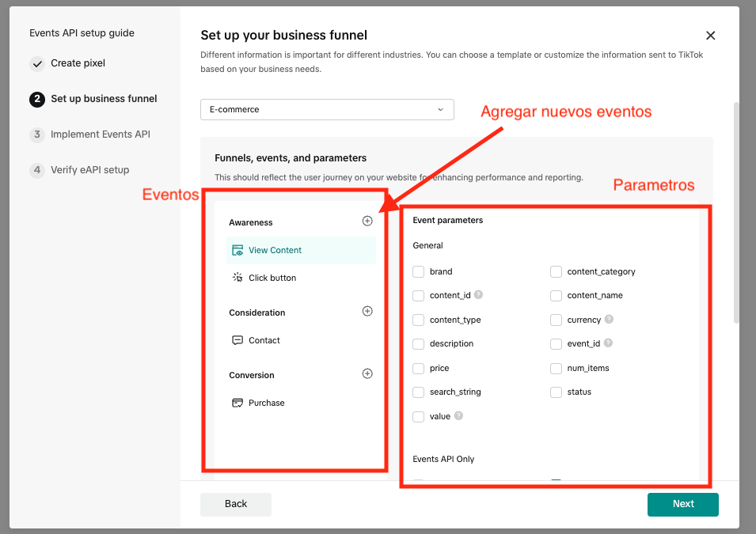Screen dimensions: 756x534
Task: Select the description checkbox
Action: coord(418,343)
